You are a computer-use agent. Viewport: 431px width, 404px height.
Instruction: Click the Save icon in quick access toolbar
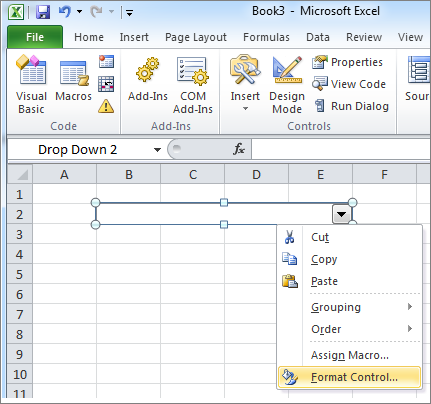click(x=43, y=12)
